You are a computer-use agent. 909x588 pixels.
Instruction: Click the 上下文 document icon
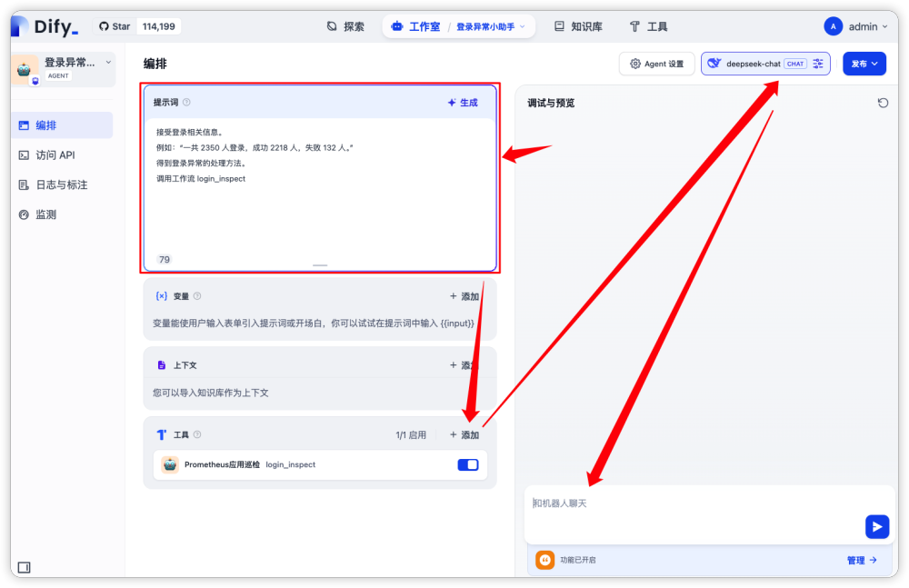pos(162,365)
